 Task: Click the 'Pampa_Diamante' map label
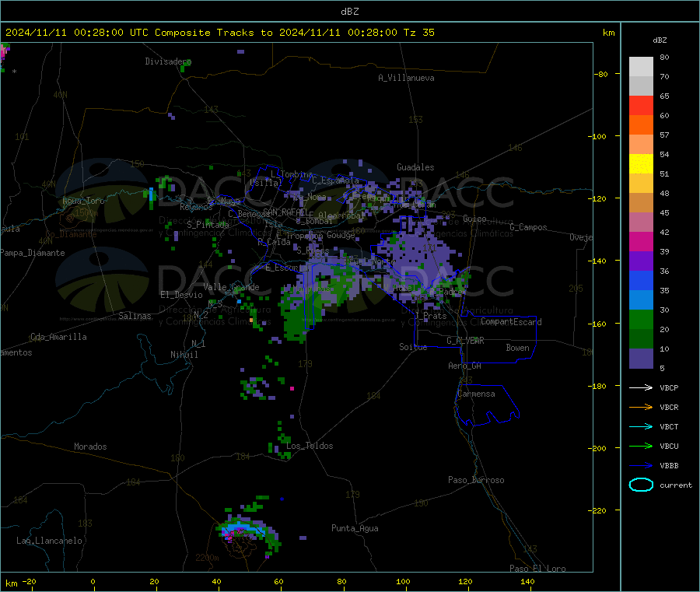pyautogui.click(x=33, y=253)
